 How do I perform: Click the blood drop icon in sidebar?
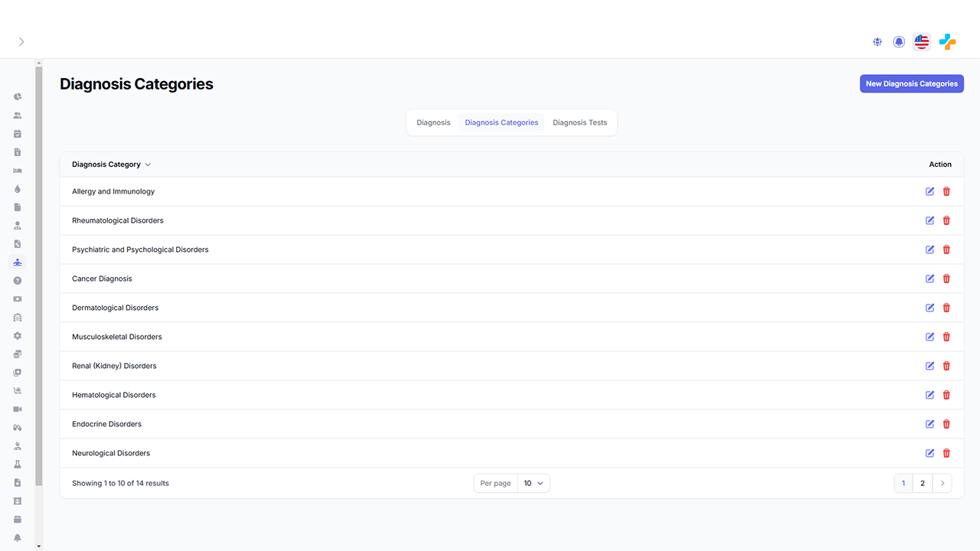click(18, 189)
